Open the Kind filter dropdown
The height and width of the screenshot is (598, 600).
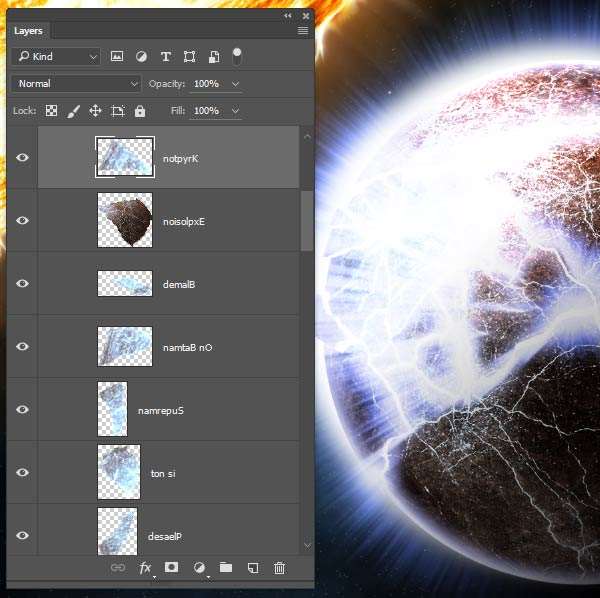(57, 57)
